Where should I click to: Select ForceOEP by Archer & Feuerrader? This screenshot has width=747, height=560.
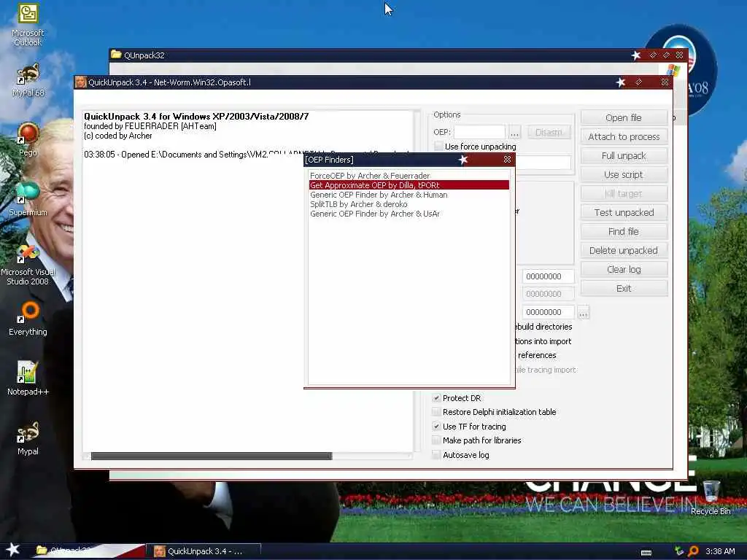(x=409, y=176)
